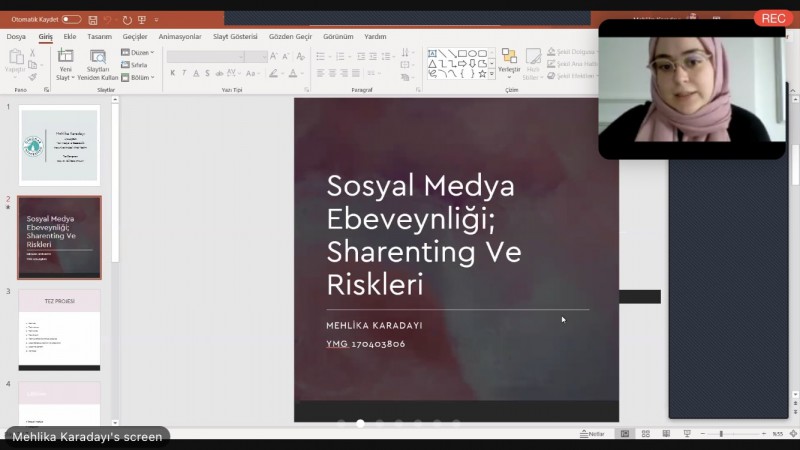Switch to Slide Sorter view icon
Image resolution: width=800 pixels, height=450 pixels.
click(x=645, y=434)
